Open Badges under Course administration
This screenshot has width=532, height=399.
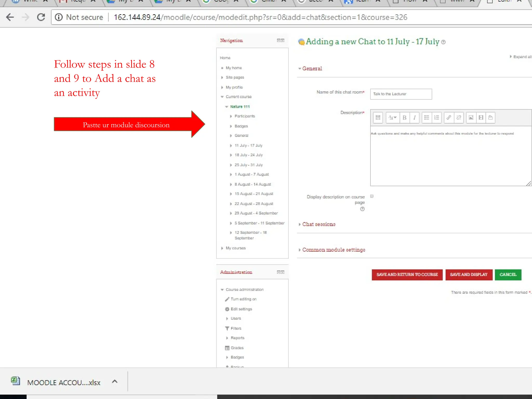coord(237,358)
